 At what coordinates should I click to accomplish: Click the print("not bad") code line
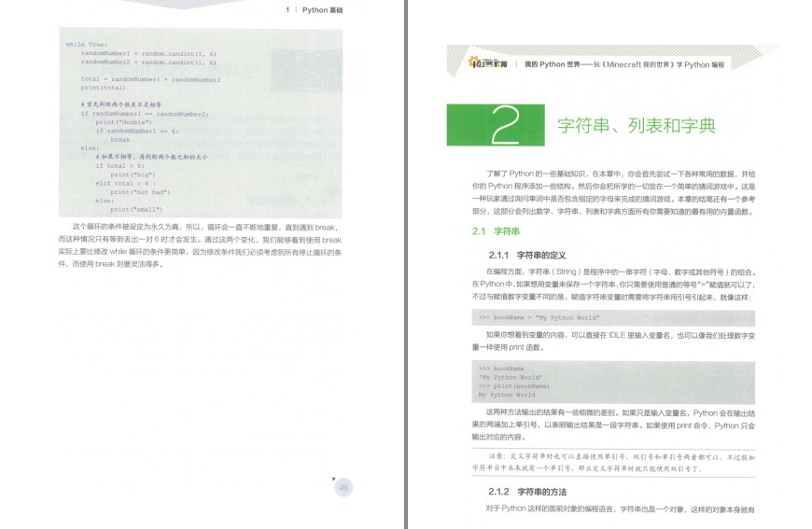point(140,192)
